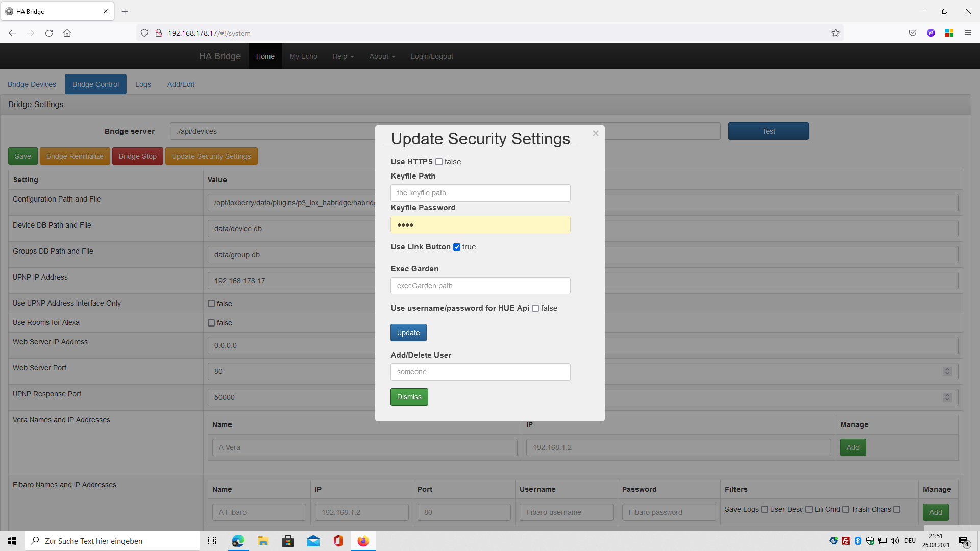
Task: Click the Bridge Reinitialize button
Action: [75, 156]
